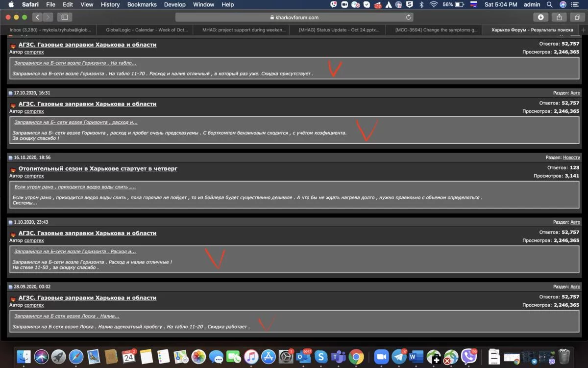Go forward with Safari's forward arrow
Image resolution: width=588 pixels, height=368 pixels.
(48, 17)
